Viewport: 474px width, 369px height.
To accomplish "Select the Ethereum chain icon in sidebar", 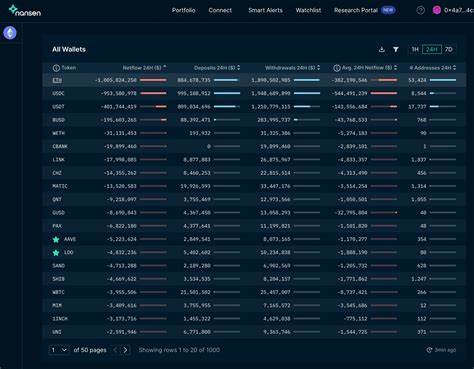I will coord(10,33).
